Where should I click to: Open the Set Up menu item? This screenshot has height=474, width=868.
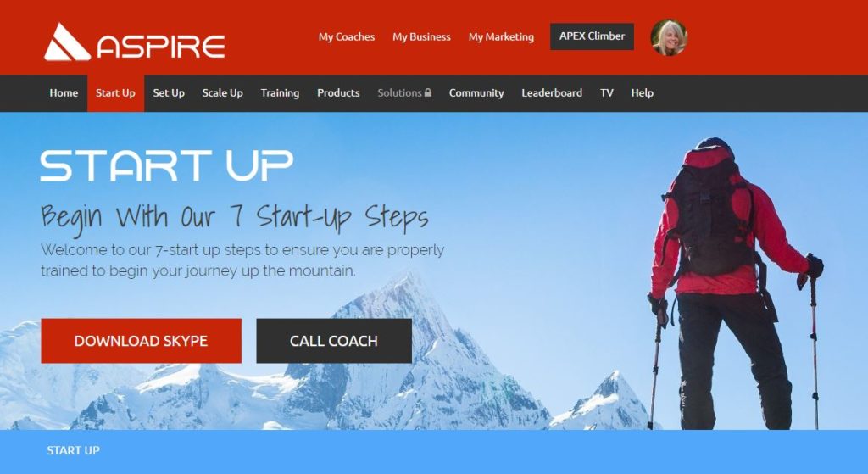169,93
